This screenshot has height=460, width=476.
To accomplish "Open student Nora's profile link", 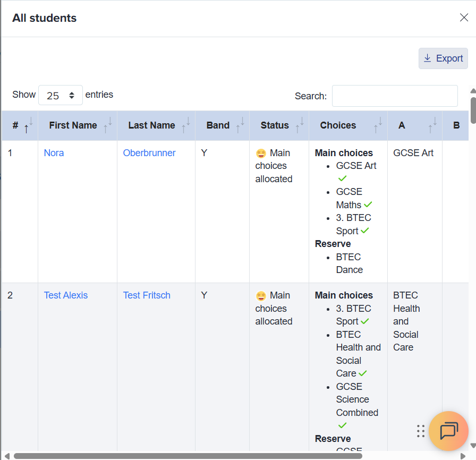I will coord(54,153).
